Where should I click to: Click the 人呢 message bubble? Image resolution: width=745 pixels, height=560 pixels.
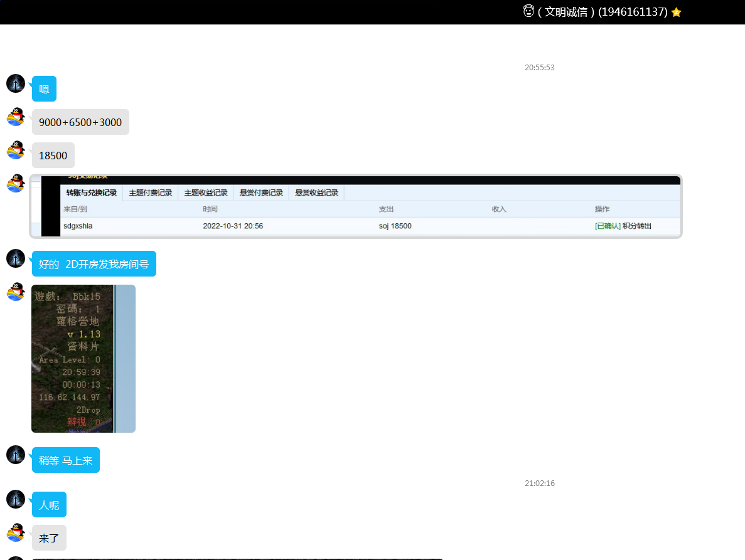click(49, 505)
